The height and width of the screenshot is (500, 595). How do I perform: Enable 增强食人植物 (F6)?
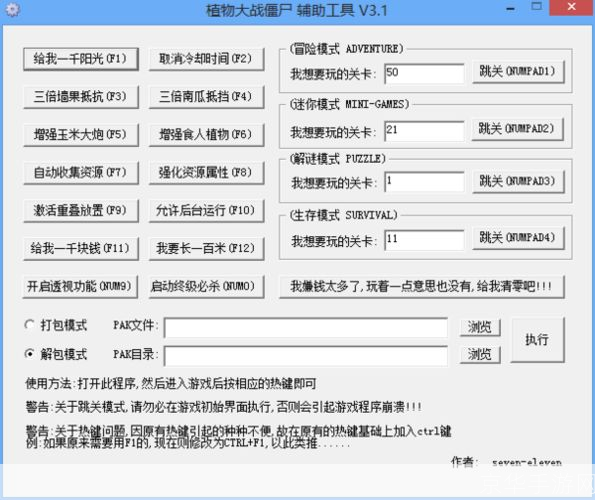[x=206, y=135]
